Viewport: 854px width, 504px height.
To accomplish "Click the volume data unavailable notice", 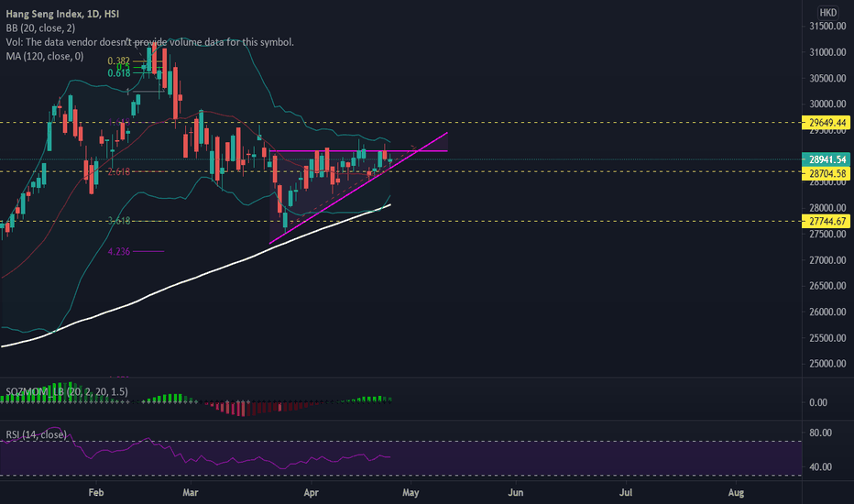I will click(x=149, y=42).
